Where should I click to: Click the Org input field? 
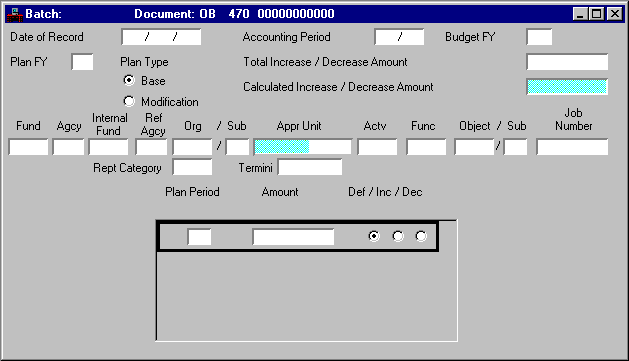(192, 147)
